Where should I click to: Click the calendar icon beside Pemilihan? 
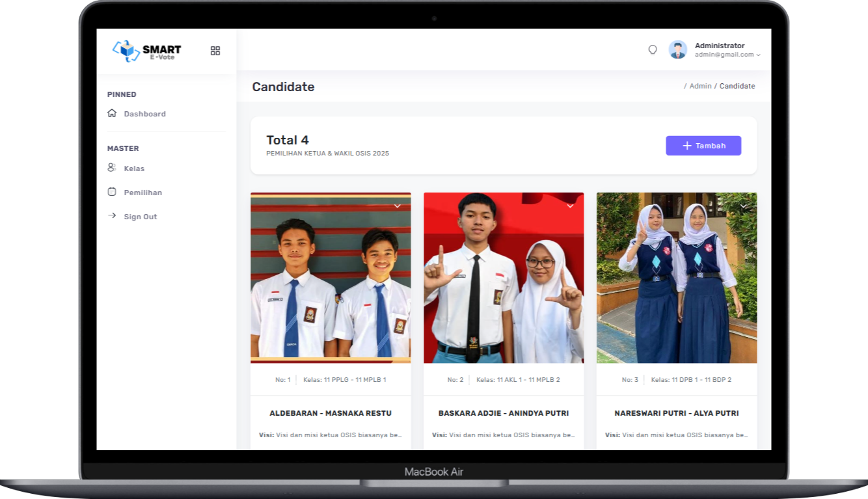pos(111,192)
